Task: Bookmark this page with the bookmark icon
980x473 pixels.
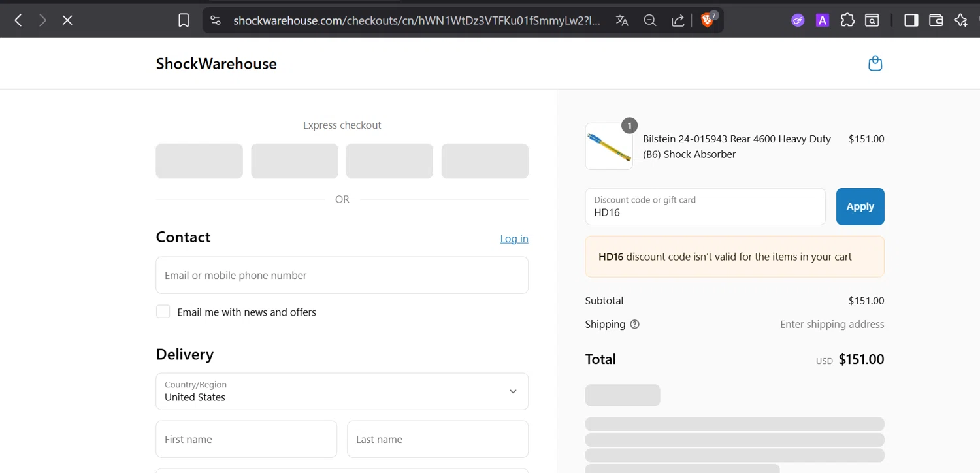Action: [x=184, y=20]
